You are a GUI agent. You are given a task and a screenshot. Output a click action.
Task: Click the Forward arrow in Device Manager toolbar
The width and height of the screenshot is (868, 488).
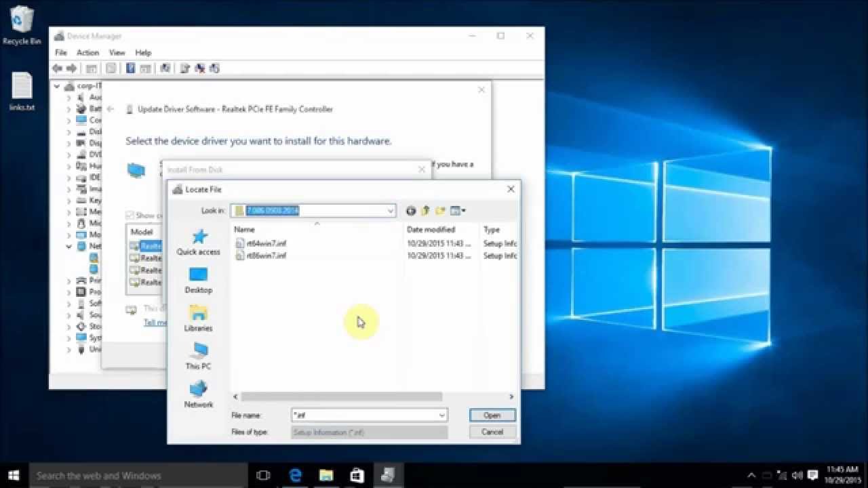[x=72, y=68]
